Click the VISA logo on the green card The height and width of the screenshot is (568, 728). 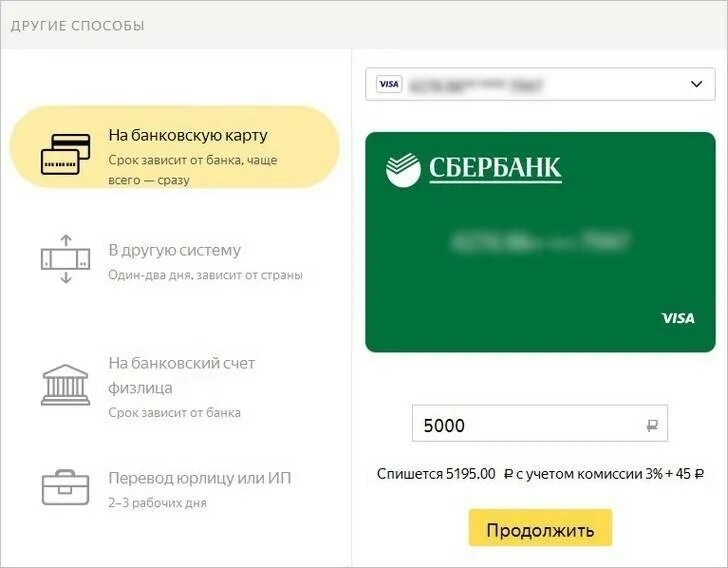(678, 318)
